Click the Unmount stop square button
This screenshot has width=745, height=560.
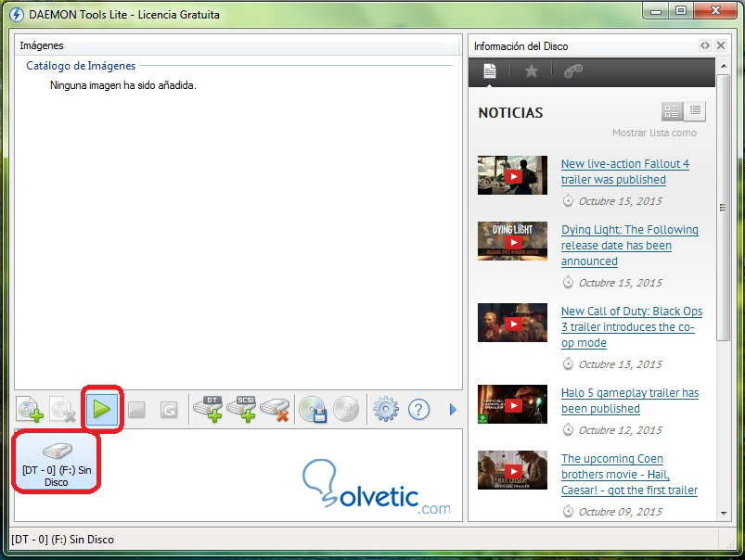click(136, 410)
